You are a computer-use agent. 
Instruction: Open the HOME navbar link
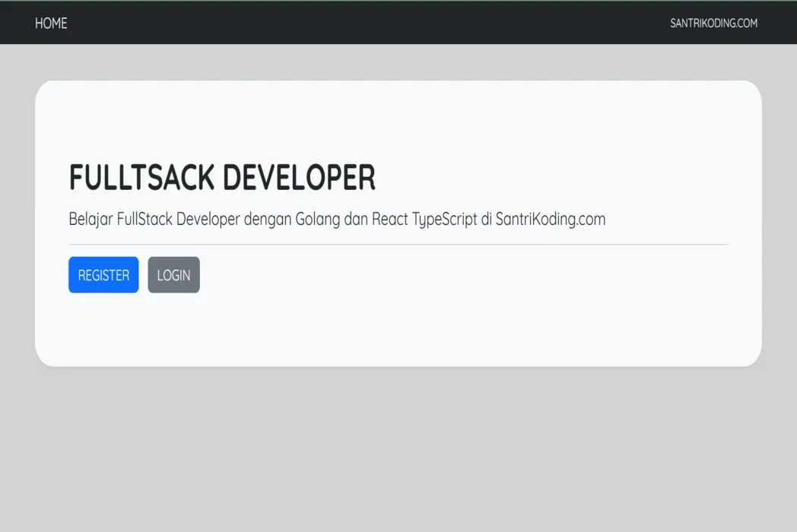click(x=51, y=24)
